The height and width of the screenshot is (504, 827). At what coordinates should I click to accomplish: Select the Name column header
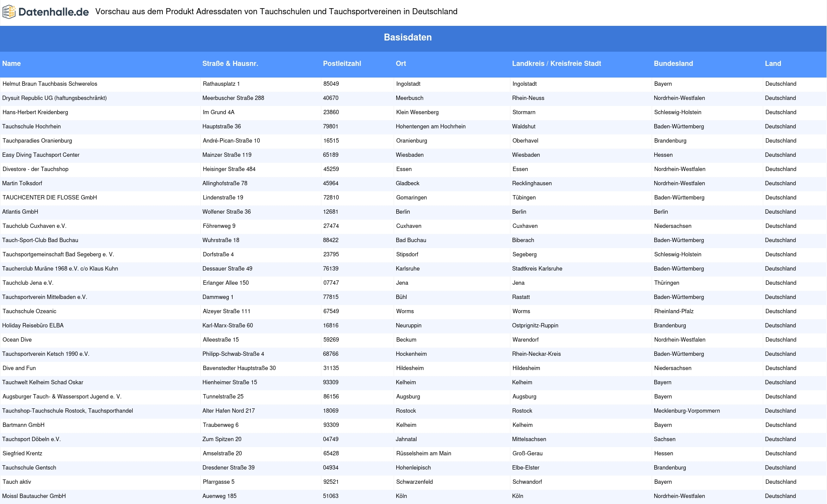point(12,63)
